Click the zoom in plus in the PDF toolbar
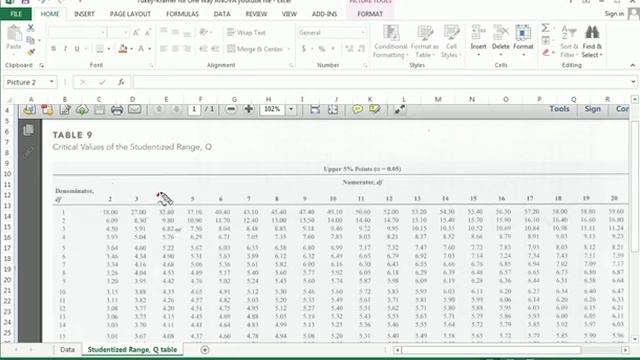The image size is (640, 360). (x=249, y=109)
